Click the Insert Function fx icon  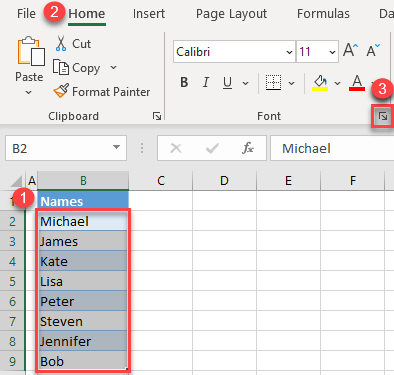248,148
